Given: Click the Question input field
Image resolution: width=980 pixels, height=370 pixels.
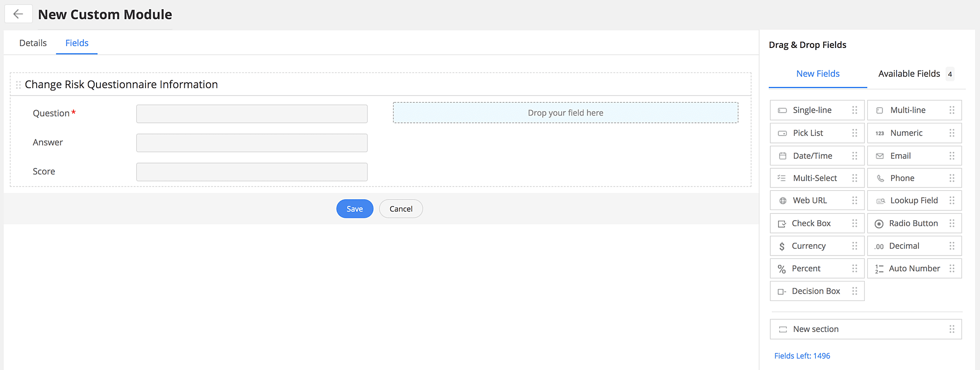Looking at the screenshot, I should click(252, 114).
